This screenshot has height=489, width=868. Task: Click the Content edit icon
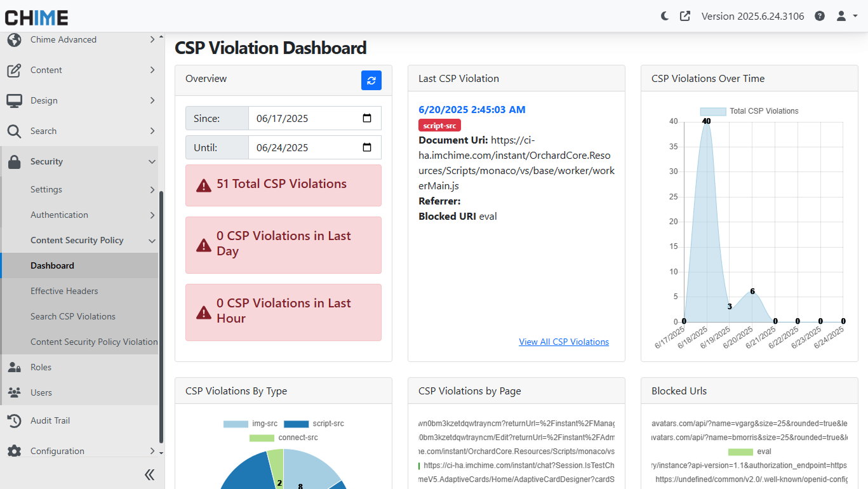[x=14, y=70]
